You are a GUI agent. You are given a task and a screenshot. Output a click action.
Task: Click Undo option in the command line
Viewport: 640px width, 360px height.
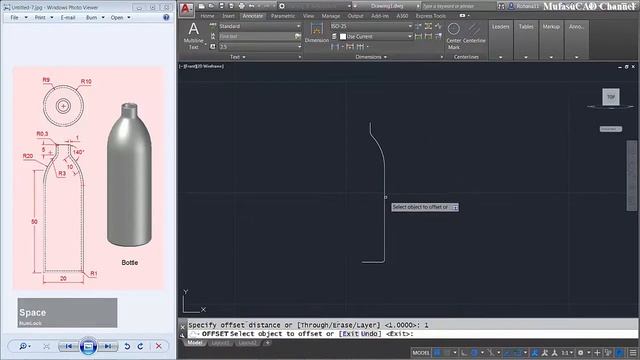point(370,334)
